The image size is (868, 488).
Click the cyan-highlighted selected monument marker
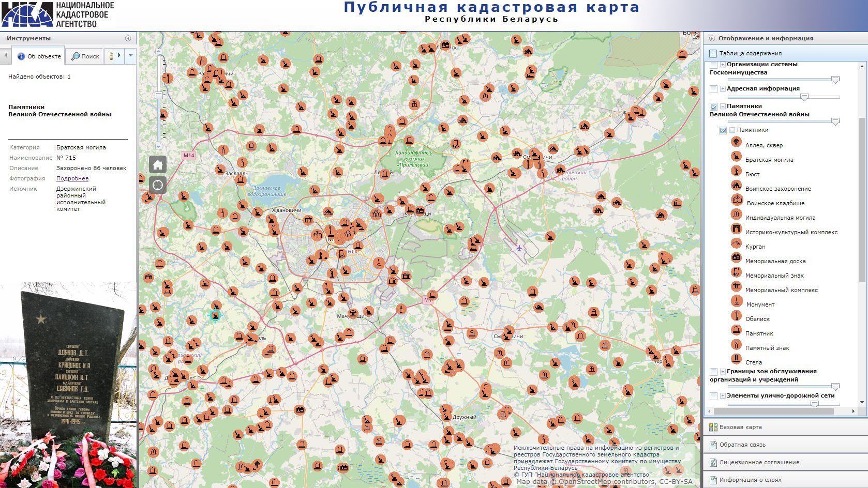pyautogui.click(x=215, y=314)
